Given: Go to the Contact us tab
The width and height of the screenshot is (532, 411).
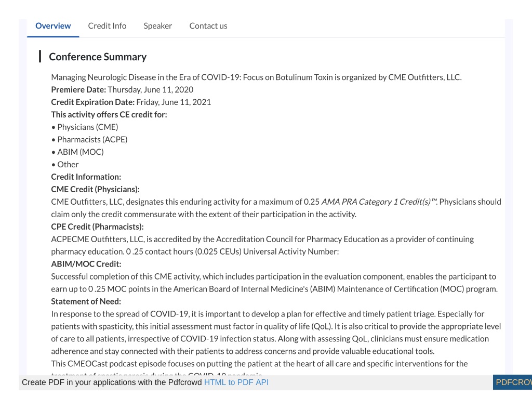Looking at the screenshot, I should [x=208, y=26].
